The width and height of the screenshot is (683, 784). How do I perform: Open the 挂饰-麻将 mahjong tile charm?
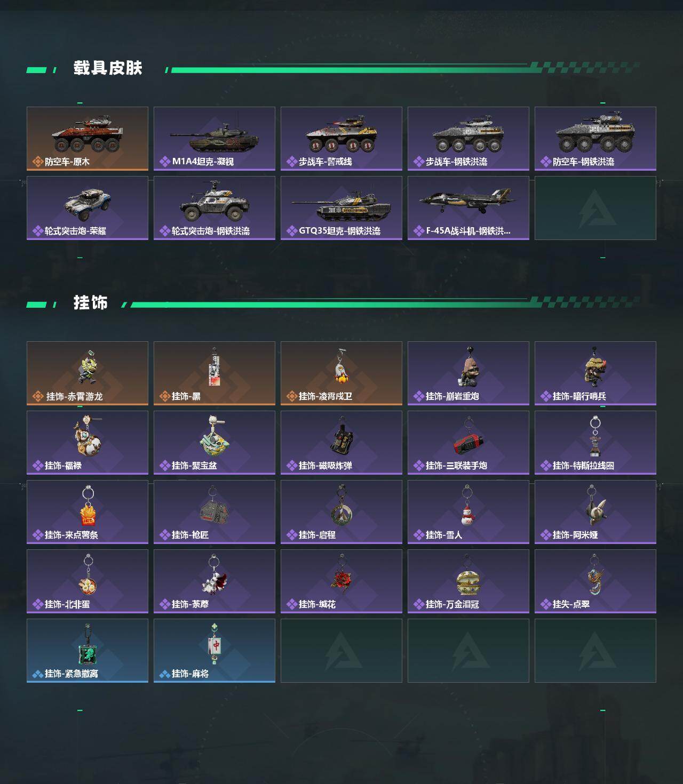(x=215, y=651)
